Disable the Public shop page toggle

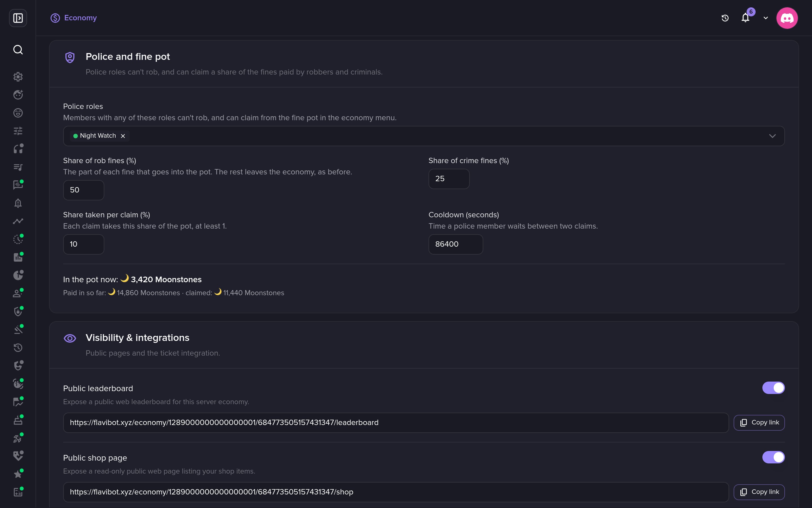click(x=773, y=457)
